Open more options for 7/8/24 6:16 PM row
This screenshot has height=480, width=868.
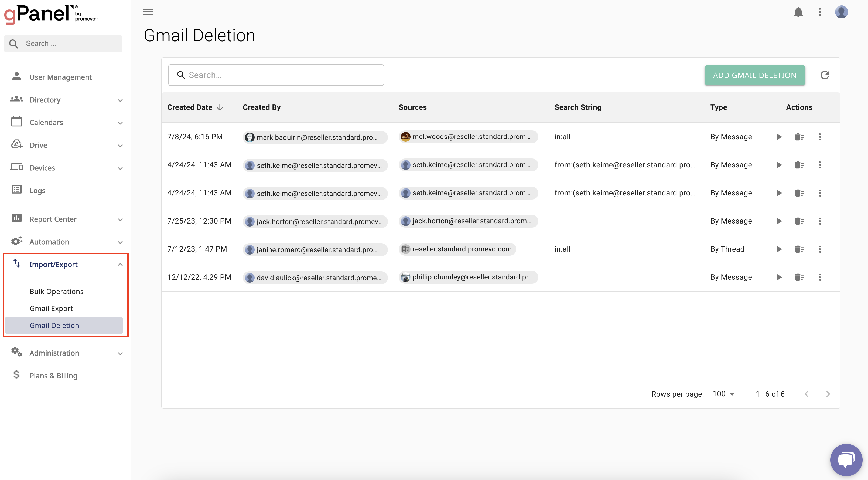click(x=820, y=137)
